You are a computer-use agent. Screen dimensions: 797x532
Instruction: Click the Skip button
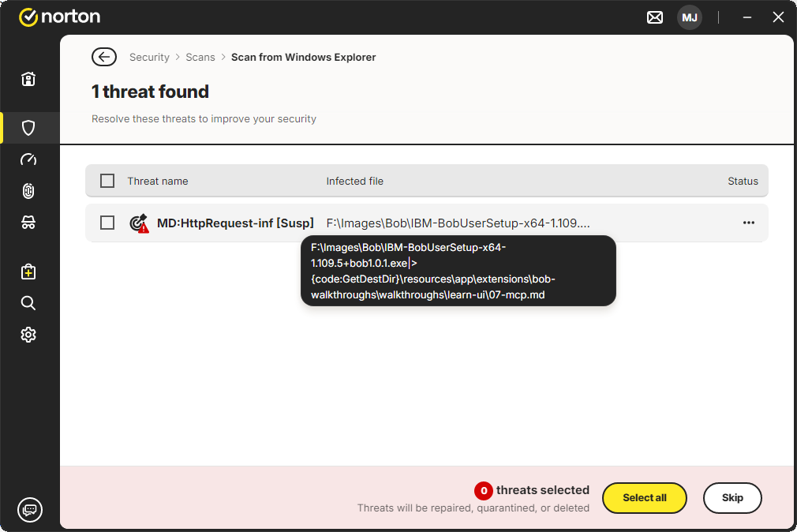tap(732, 498)
